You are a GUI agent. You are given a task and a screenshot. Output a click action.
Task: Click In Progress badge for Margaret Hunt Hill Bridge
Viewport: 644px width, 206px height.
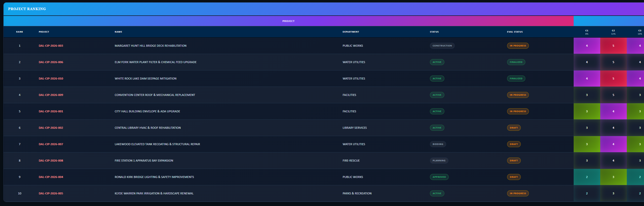pos(518,46)
